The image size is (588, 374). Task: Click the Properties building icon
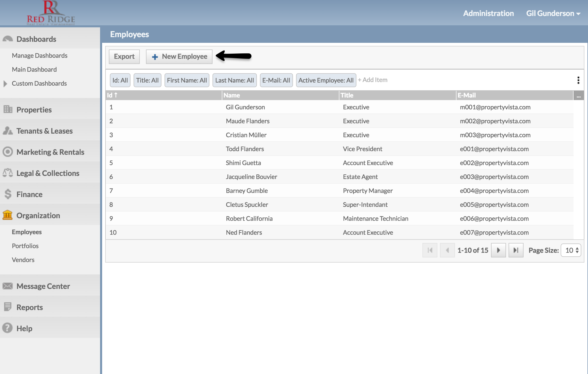tap(8, 109)
